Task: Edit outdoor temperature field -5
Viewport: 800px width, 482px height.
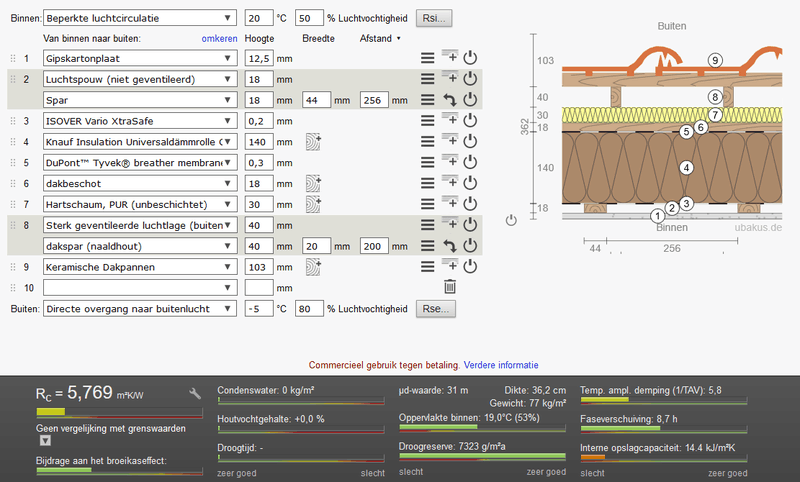Action: [259, 309]
